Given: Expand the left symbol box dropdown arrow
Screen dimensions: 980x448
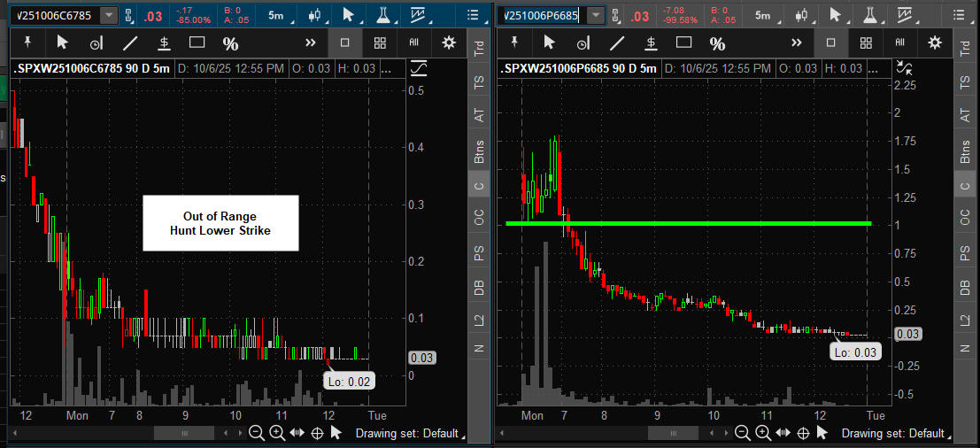Looking at the screenshot, I should pos(110,16).
